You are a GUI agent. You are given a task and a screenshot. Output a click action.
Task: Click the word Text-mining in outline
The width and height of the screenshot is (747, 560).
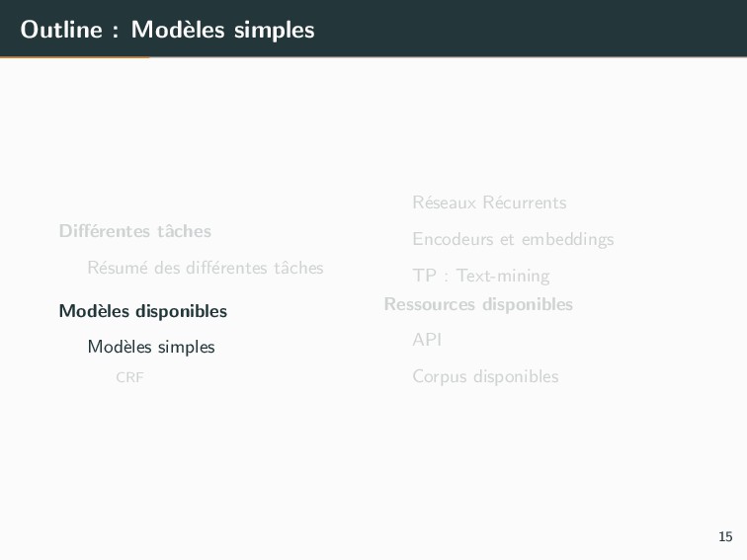(x=503, y=276)
